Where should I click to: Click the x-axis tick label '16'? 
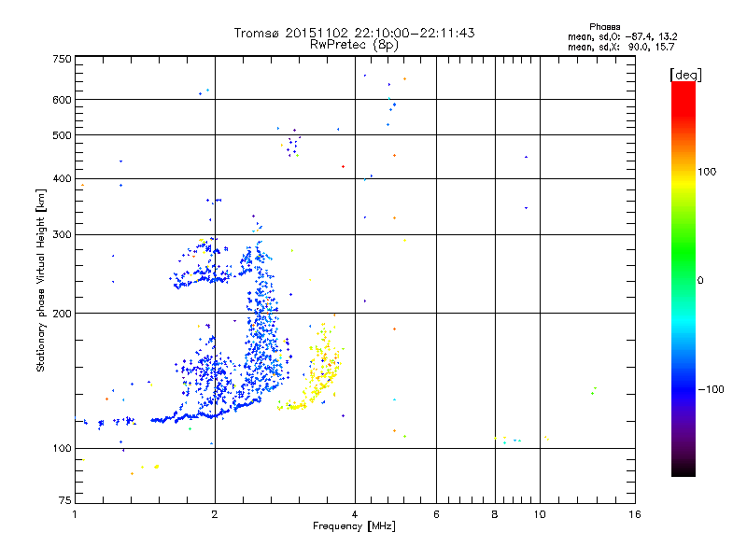635,514
